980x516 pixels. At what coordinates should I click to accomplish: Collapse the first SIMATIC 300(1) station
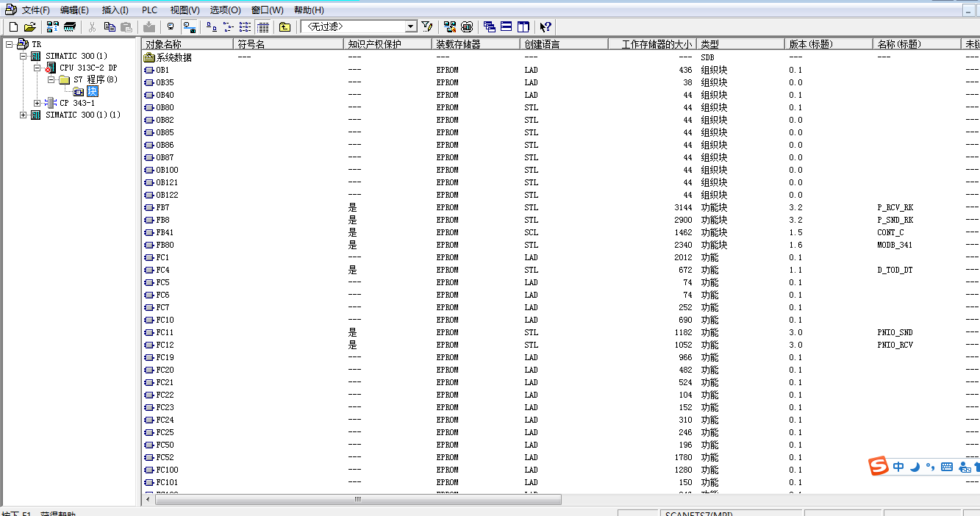coord(24,56)
